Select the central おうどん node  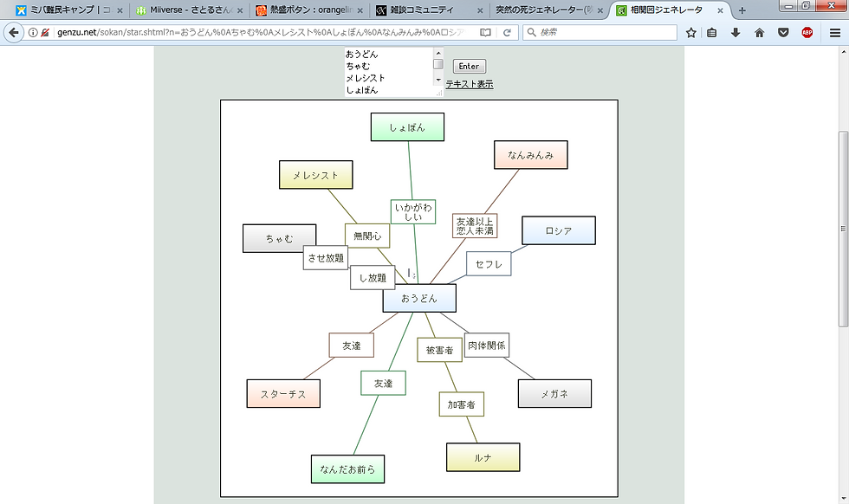pos(419,298)
